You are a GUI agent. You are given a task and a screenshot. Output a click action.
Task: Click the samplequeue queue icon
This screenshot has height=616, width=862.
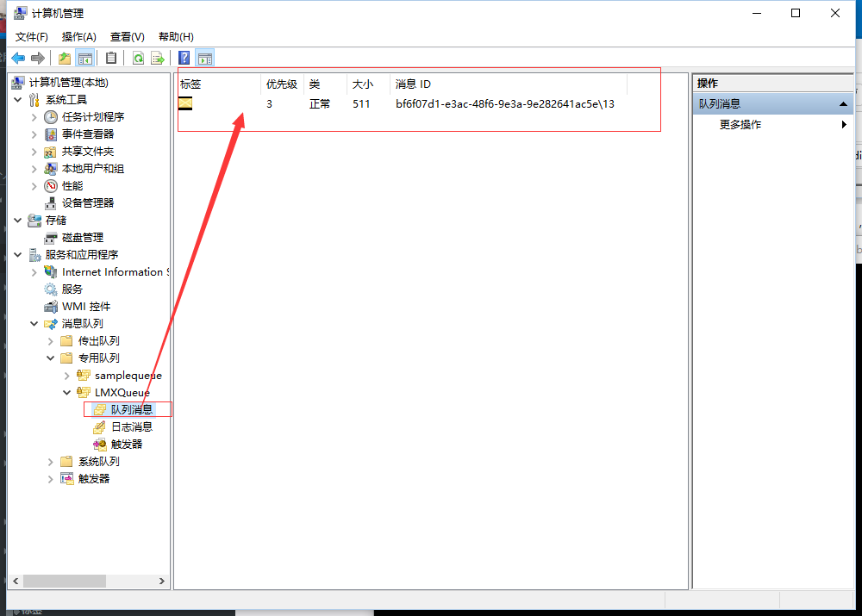click(84, 376)
